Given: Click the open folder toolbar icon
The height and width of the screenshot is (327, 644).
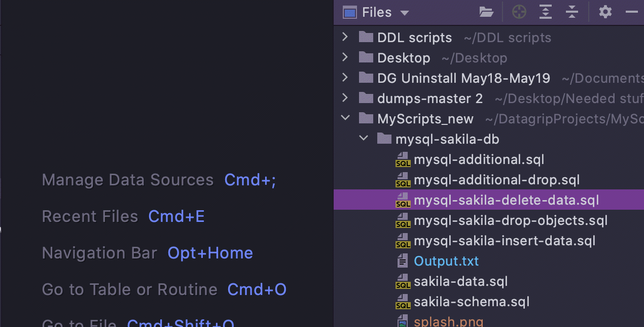Looking at the screenshot, I should coord(486,12).
